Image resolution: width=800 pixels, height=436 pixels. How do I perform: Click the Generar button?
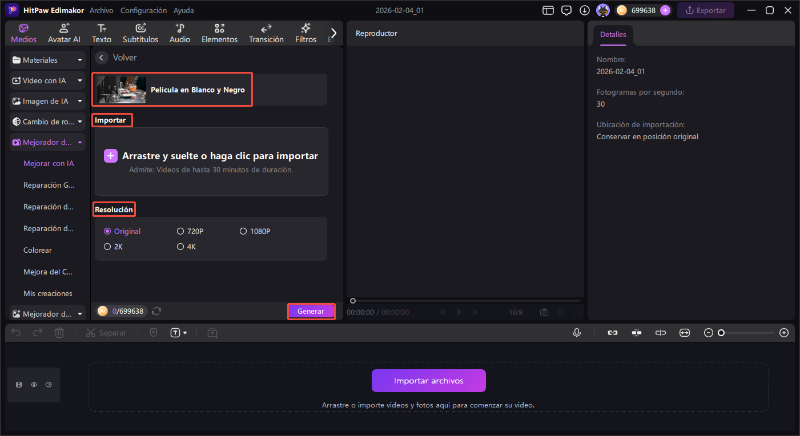[x=311, y=311]
